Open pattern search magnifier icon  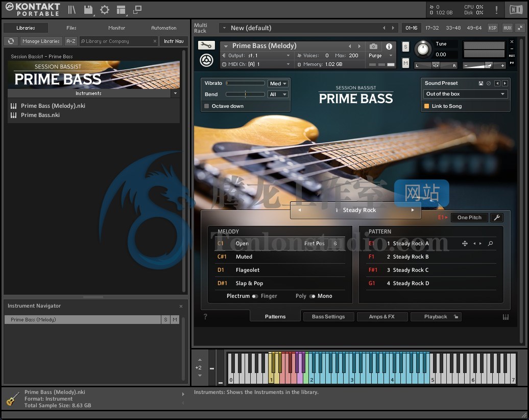[x=490, y=243]
